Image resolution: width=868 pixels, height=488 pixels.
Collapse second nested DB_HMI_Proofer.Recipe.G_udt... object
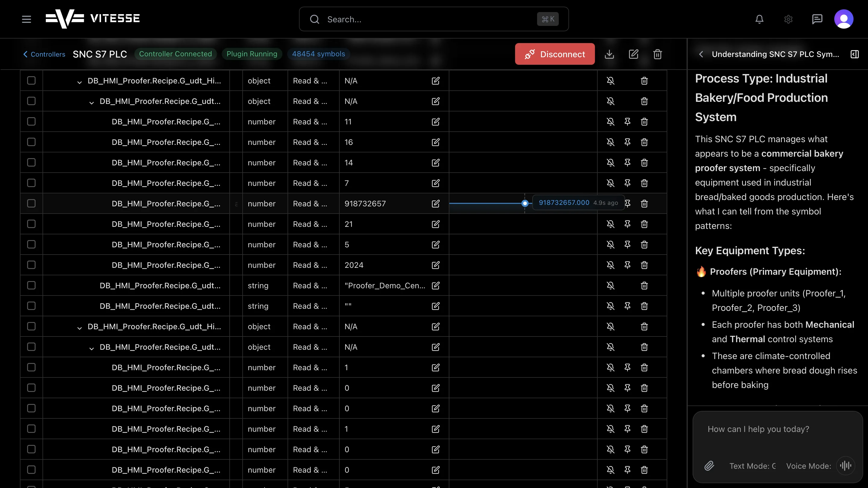click(91, 349)
